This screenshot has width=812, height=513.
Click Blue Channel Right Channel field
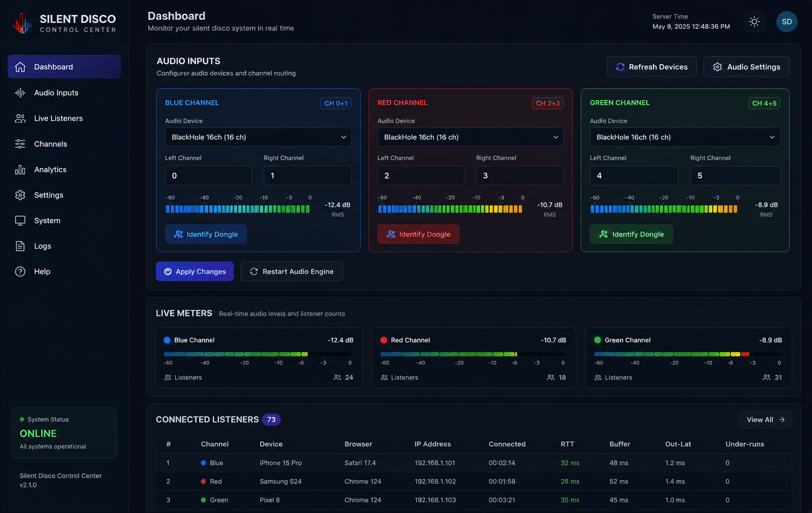point(308,175)
